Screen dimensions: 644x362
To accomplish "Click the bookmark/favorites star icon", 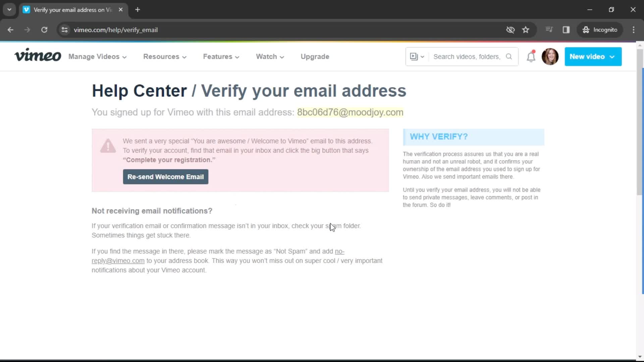I will pyautogui.click(x=526, y=29).
